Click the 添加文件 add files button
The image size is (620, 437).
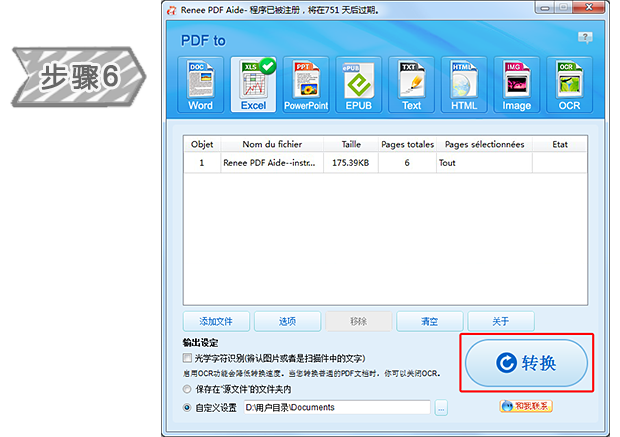click(216, 321)
